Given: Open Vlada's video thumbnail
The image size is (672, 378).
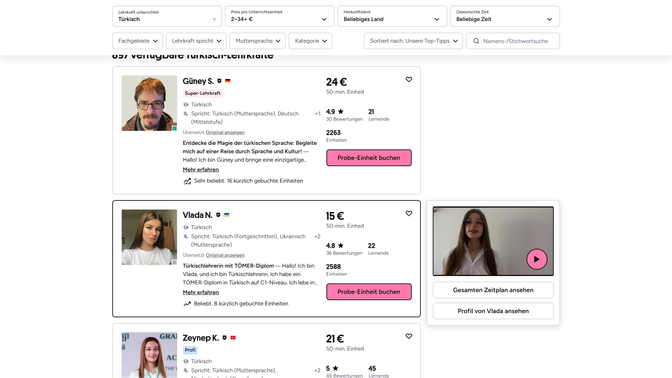Looking at the screenshot, I should click(x=493, y=241).
